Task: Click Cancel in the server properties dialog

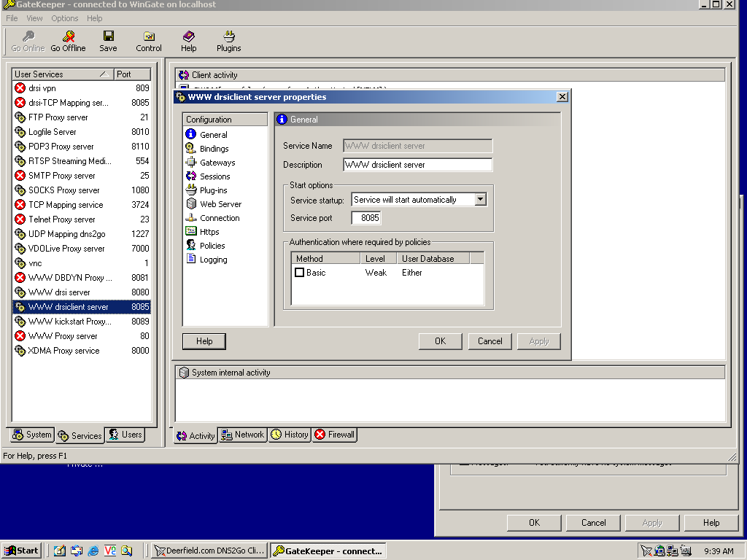Action: tap(489, 341)
